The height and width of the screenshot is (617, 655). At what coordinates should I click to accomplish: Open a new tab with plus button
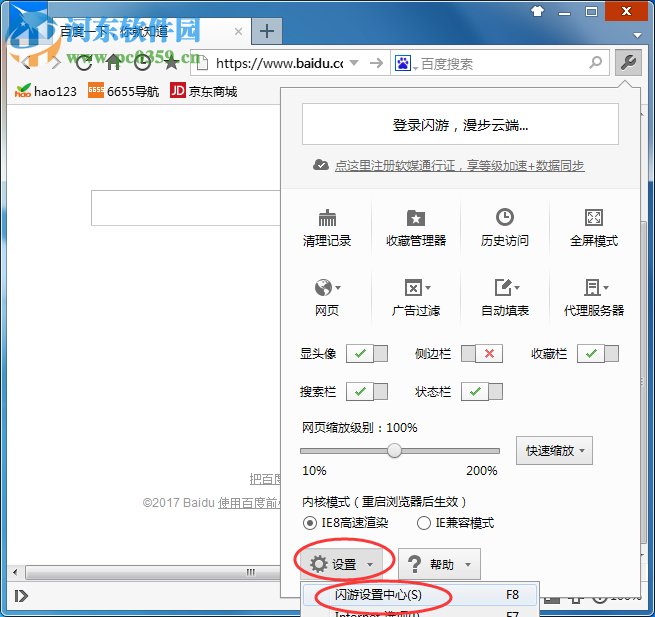click(x=267, y=31)
